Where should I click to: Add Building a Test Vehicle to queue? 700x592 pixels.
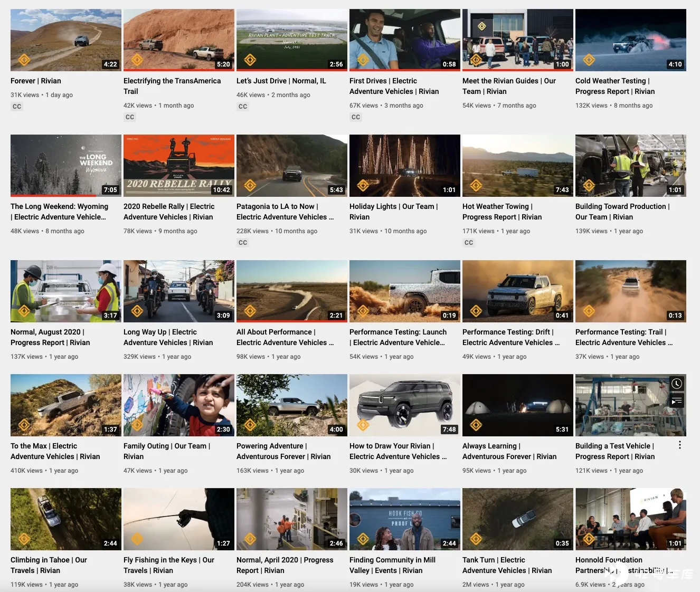677,401
